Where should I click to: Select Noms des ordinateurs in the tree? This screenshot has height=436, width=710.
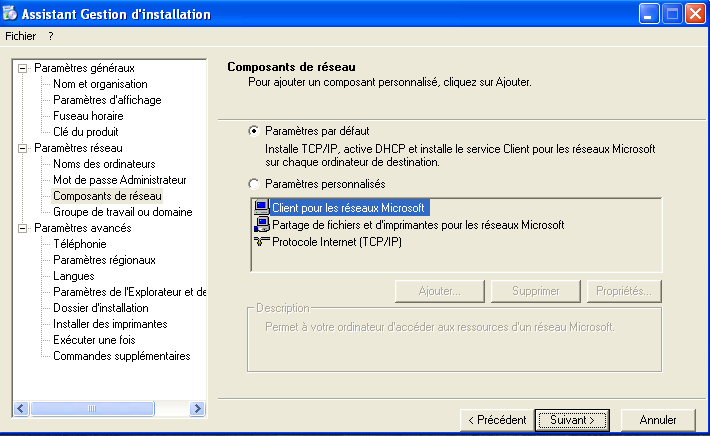[104, 164]
